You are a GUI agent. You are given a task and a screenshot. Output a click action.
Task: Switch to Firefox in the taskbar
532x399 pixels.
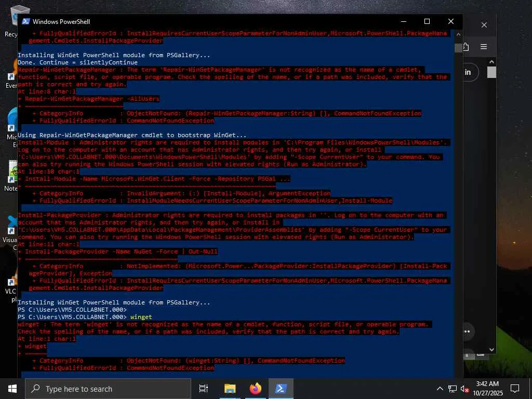click(x=256, y=389)
